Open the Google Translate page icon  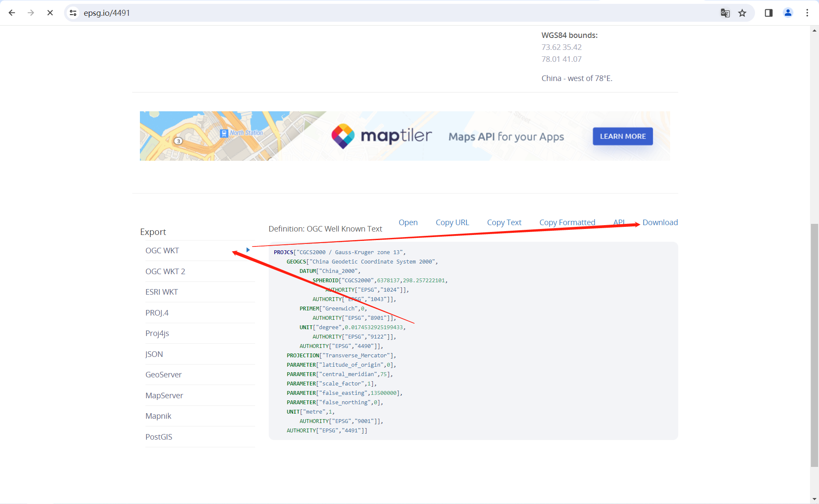[x=725, y=13]
